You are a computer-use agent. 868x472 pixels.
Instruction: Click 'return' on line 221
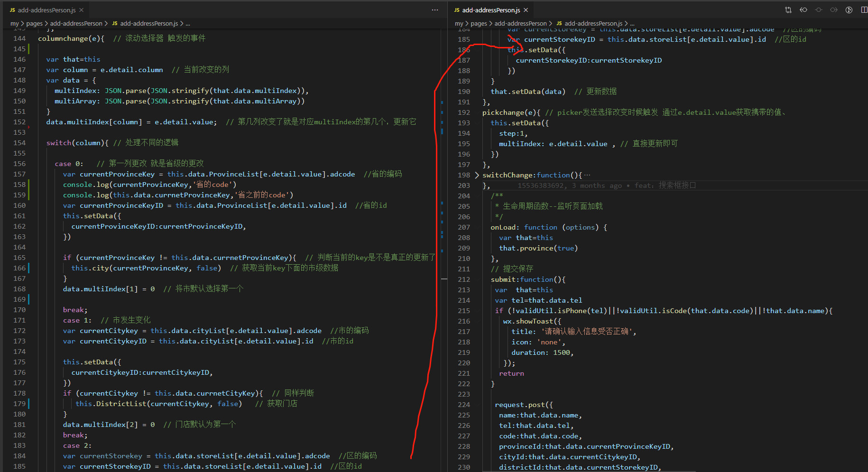click(512, 373)
